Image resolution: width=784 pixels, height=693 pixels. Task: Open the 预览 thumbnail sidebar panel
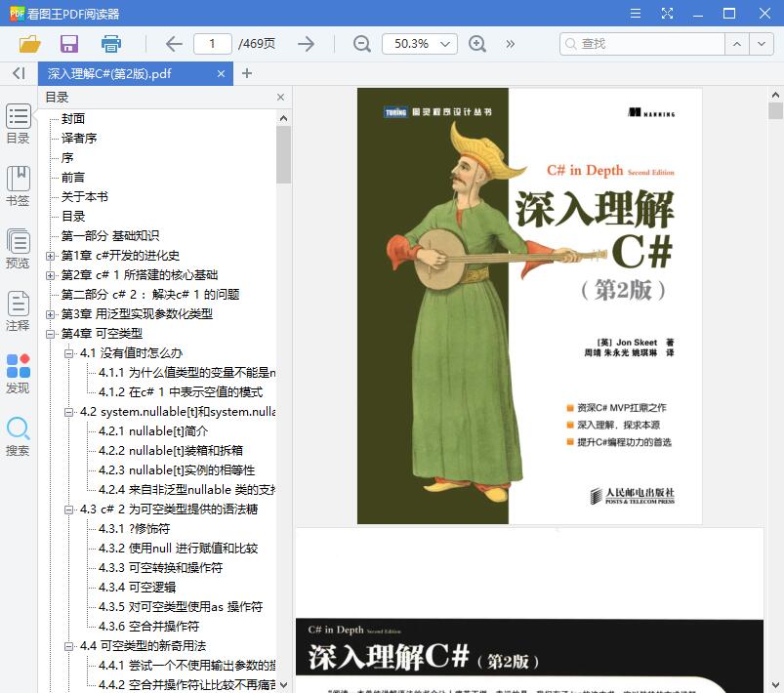[18, 249]
